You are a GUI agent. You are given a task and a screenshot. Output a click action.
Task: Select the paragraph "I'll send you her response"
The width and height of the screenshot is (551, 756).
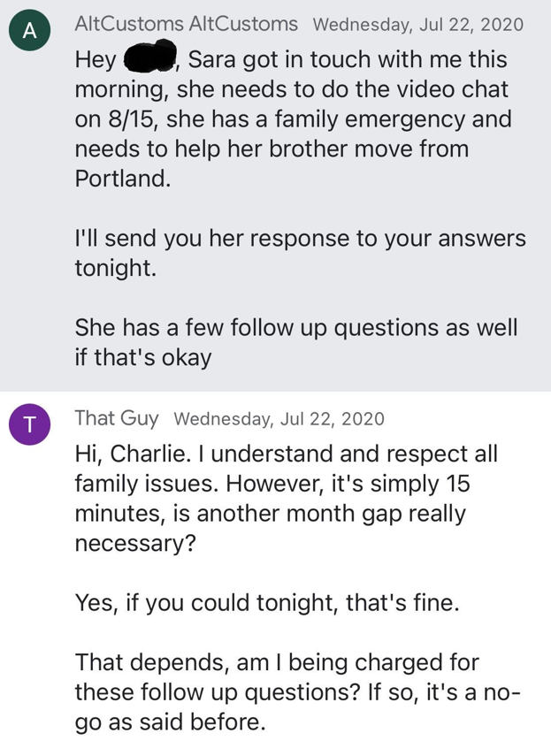pos(300,253)
